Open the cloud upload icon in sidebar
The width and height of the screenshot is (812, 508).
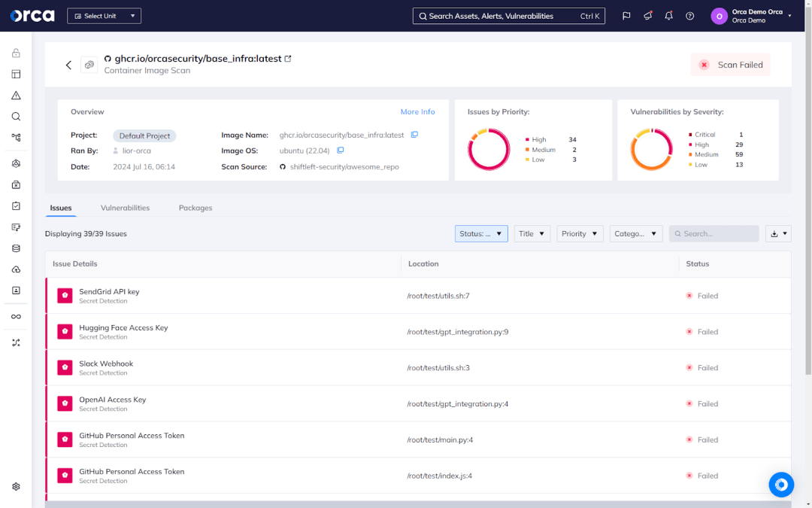[x=16, y=269]
